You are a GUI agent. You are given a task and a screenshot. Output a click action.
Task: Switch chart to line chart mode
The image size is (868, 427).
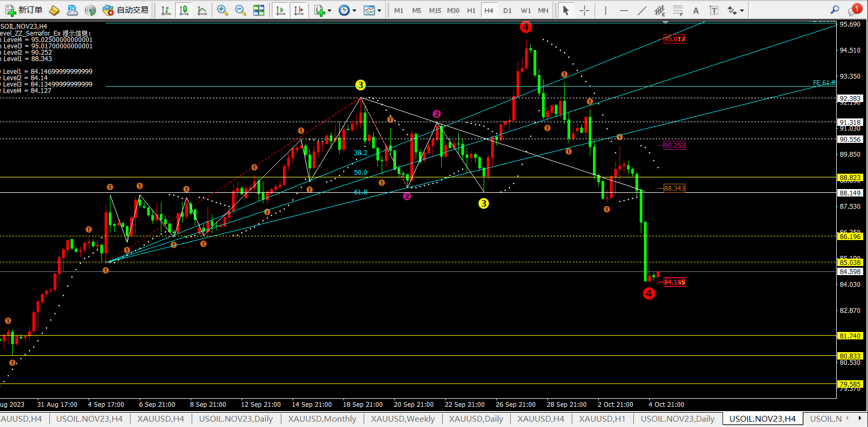(x=202, y=10)
